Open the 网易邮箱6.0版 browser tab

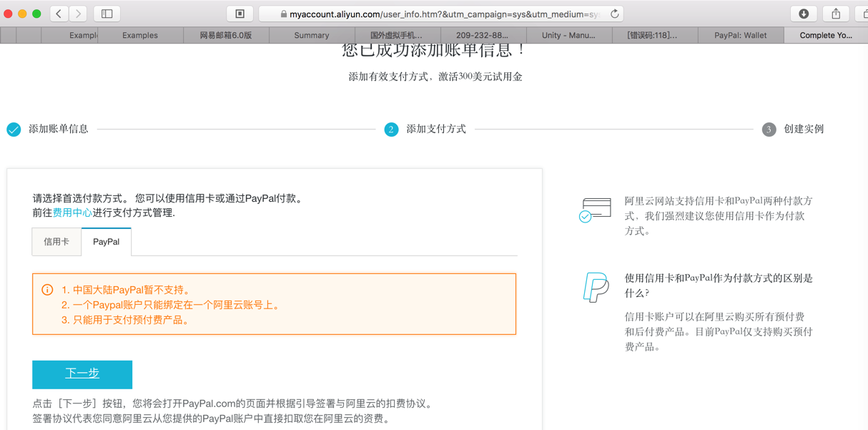(x=225, y=35)
